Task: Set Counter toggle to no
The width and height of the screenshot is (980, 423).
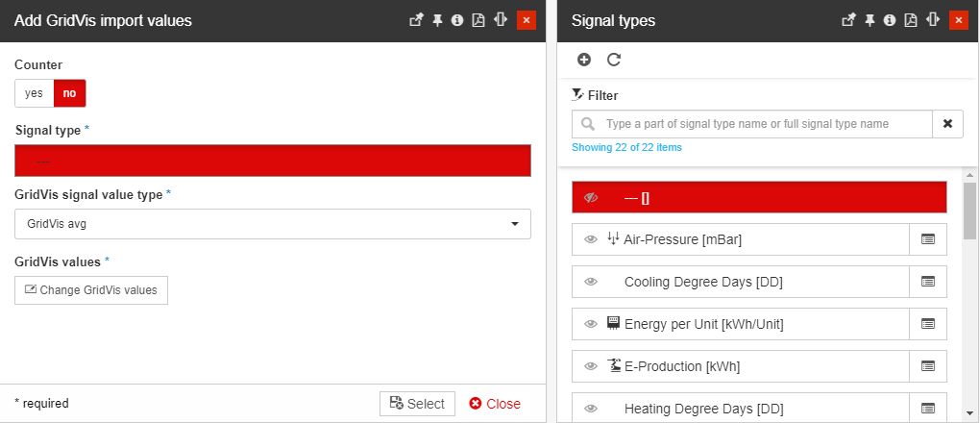Action: [x=69, y=93]
